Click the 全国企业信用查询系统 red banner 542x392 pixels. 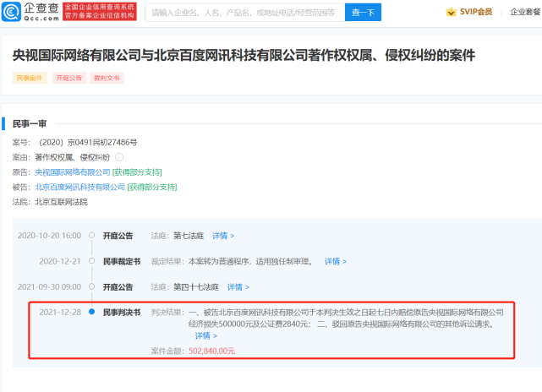coord(100,11)
